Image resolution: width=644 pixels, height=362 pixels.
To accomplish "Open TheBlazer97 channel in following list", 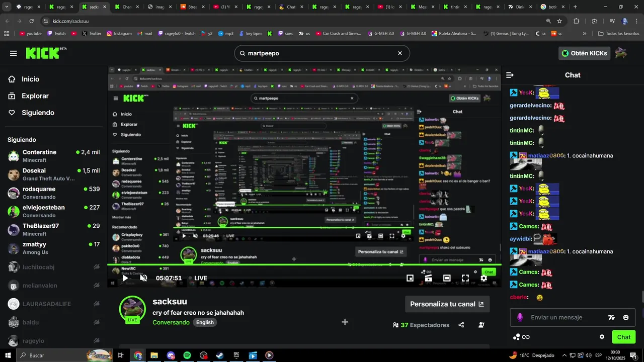I will tap(53, 230).
